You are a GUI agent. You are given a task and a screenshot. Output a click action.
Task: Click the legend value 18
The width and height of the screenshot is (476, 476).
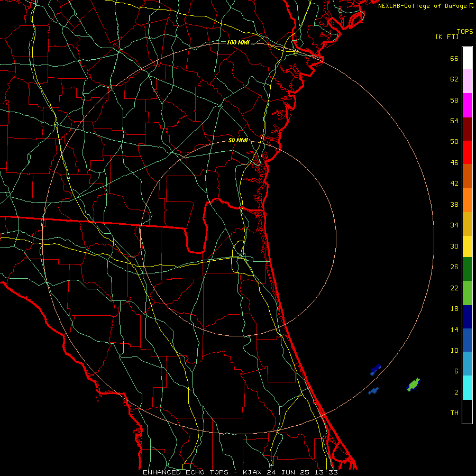[454, 309]
